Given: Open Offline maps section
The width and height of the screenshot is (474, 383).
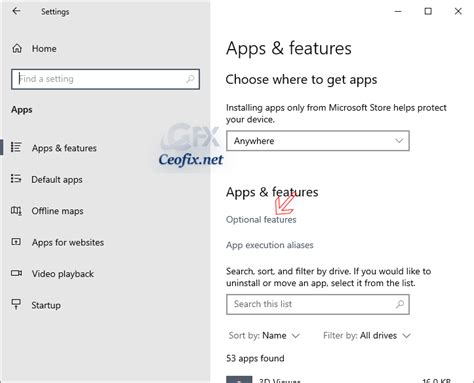Looking at the screenshot, I should [57, 211].
